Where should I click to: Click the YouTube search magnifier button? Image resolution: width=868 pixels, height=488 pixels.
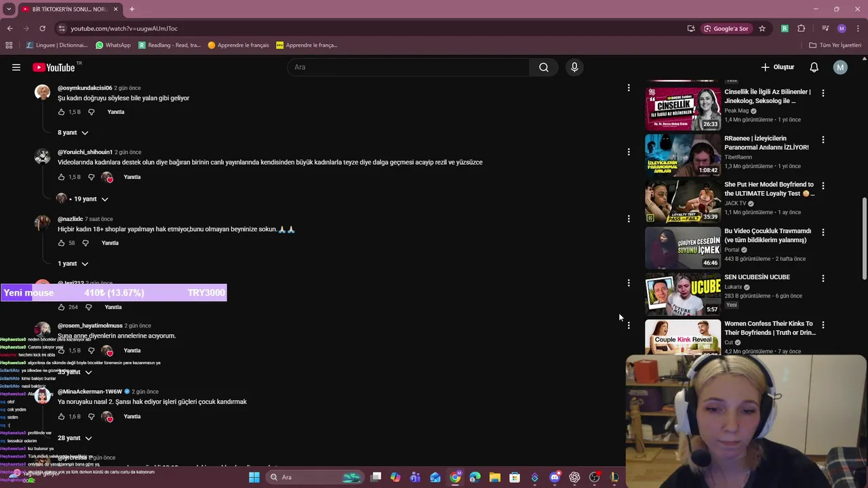pyautogui.click(x=544, y=67)
